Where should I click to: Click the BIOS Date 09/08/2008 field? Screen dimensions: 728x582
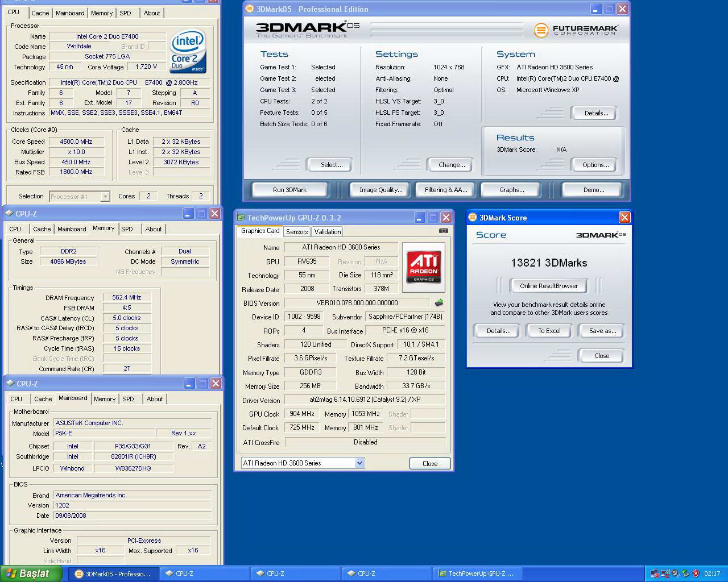tap(133, 516)
